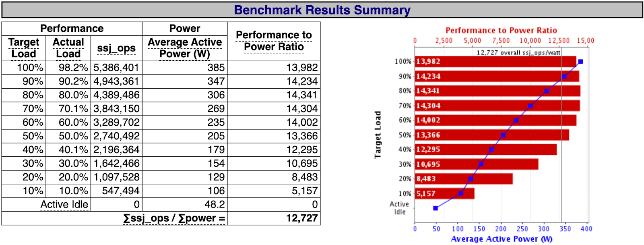Select the 2,196,364 ssj_ops cell
644x245 pixels.
click(x=116, y=150)
